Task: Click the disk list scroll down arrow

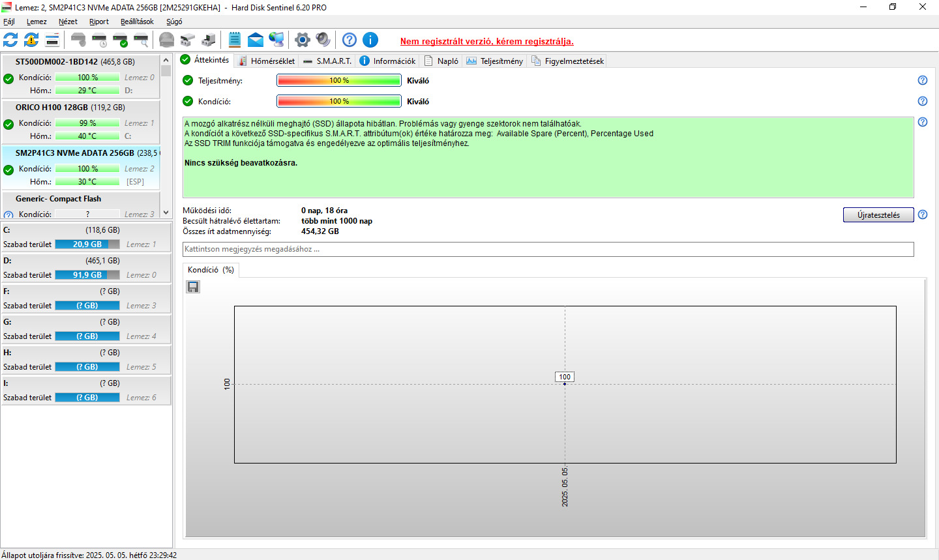Action: tap(166, 213)
